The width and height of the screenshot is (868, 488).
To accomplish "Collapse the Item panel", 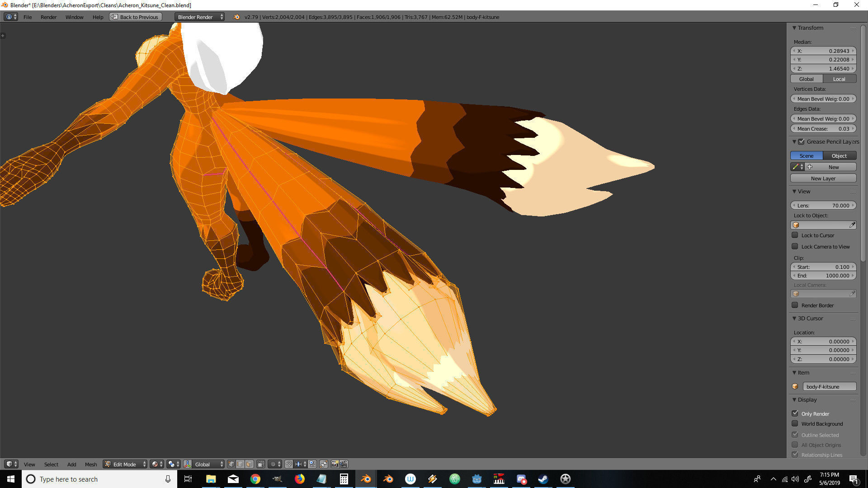I will tap(794, 372).
